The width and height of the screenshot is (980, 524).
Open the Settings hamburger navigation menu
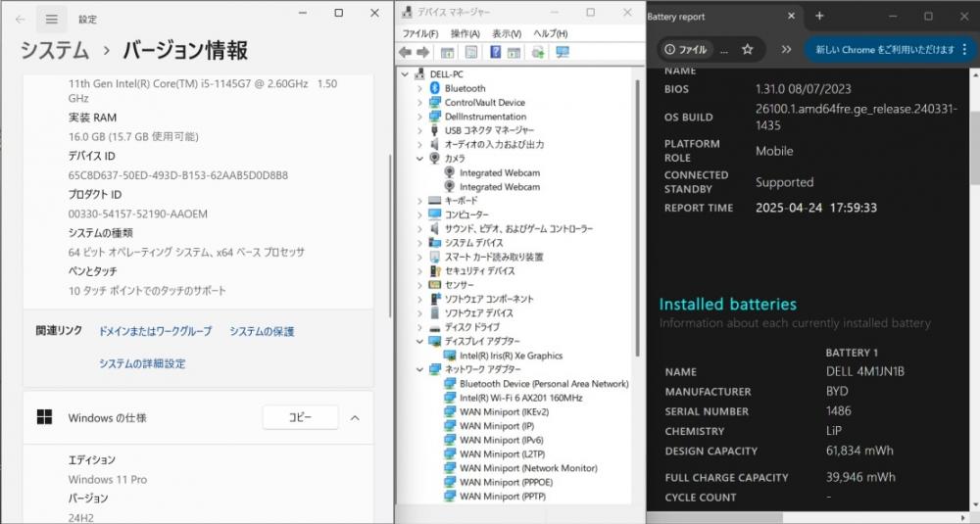pos(52,20)
